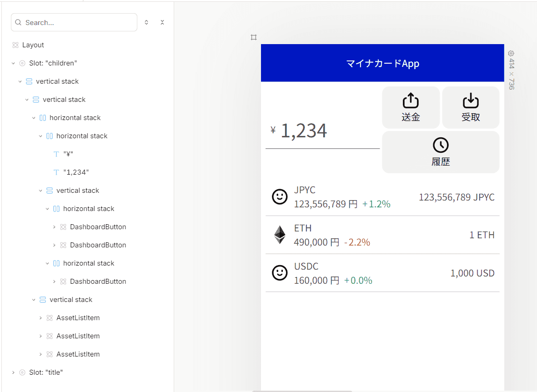Select second DashboardButton tree item
Image resolution: width=537 pixels, height=392 pixels.
click(x=98, y=245)
